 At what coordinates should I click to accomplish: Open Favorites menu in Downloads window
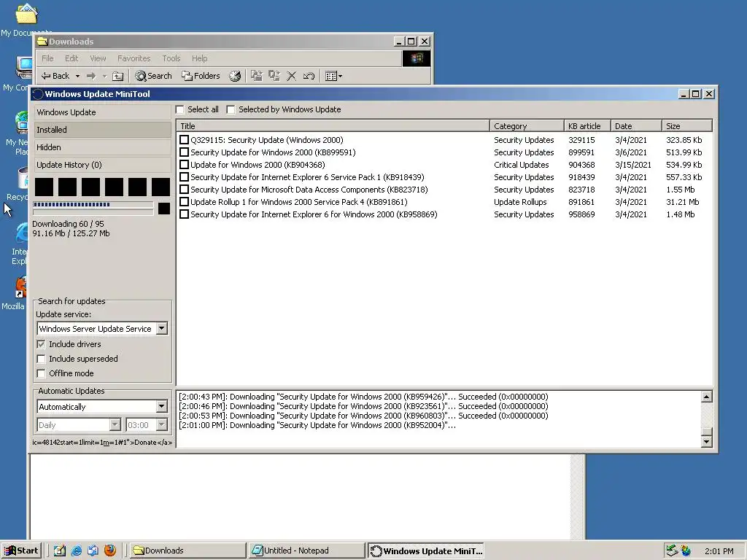[x=134, y=58]
